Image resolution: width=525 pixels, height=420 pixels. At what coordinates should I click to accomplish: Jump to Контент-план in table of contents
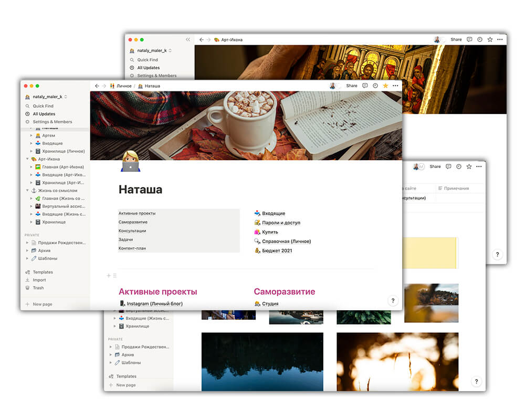pos(132,248)
